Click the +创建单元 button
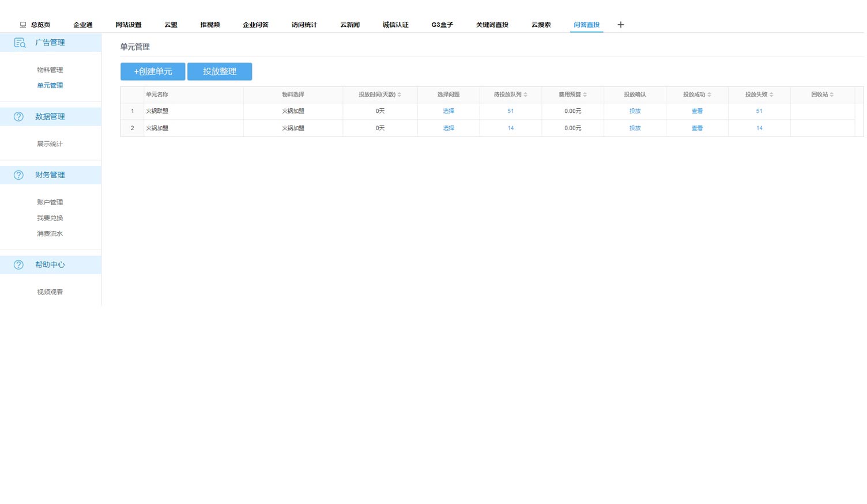Screen dimensions: 867x504 pyautogui.click(x=153, y=71)
